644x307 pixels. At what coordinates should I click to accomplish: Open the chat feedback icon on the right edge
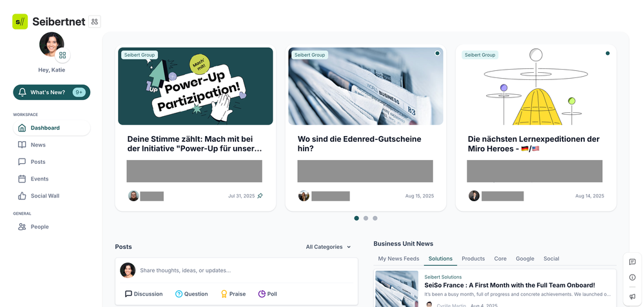632,262
